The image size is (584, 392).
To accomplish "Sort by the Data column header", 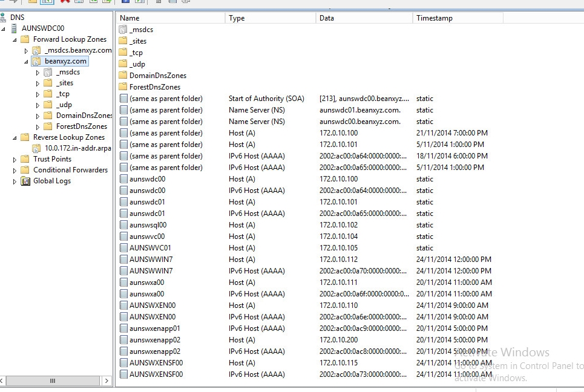I will (x=364, y=18).
